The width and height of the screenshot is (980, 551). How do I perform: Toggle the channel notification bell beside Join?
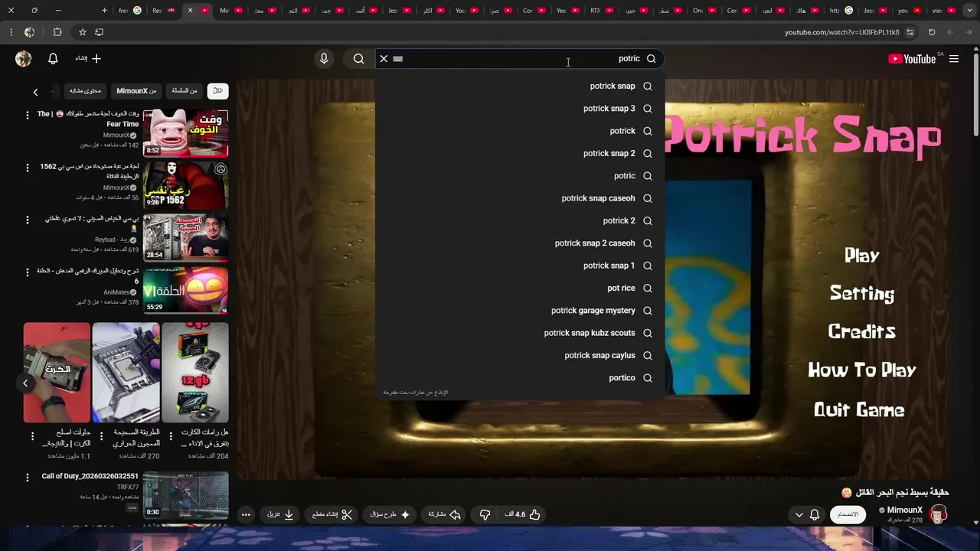click(815, 514)
